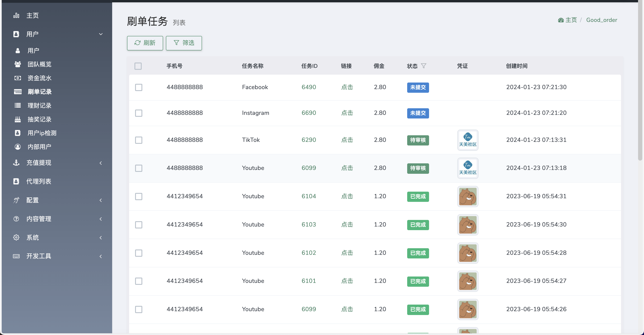
Task: Click the 配置 icon in sidebar
Action: pyautogui.click(x=16, y=200)
